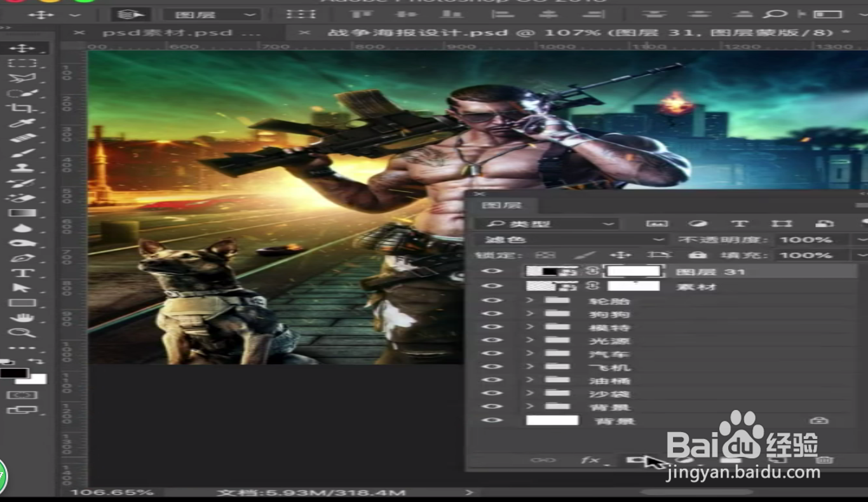The image size is (868, 502).
Task: Select the Horizontal Type tool
Action: (22, 273)
